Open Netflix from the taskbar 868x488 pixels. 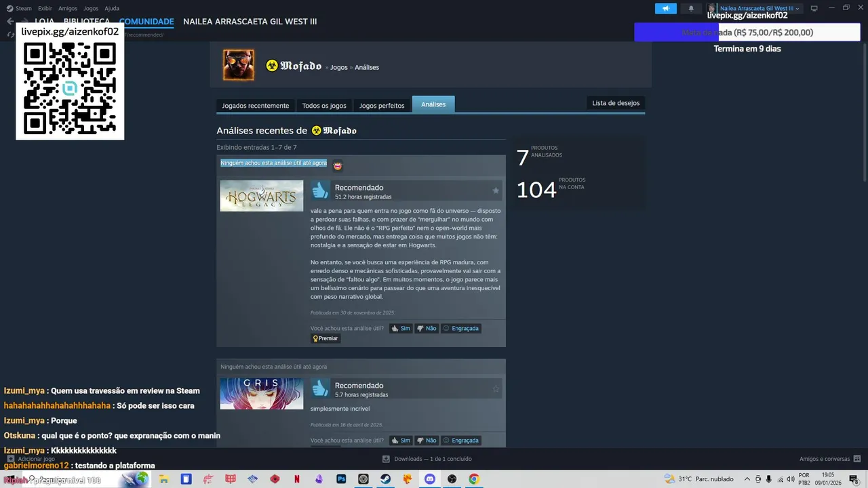tap(297, 479)
